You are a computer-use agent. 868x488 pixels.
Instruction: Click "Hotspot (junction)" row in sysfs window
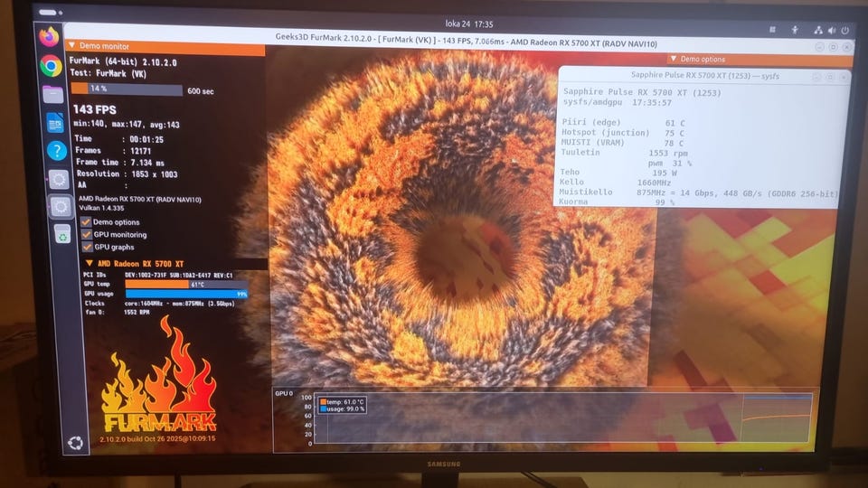click(x=623, y=133)
